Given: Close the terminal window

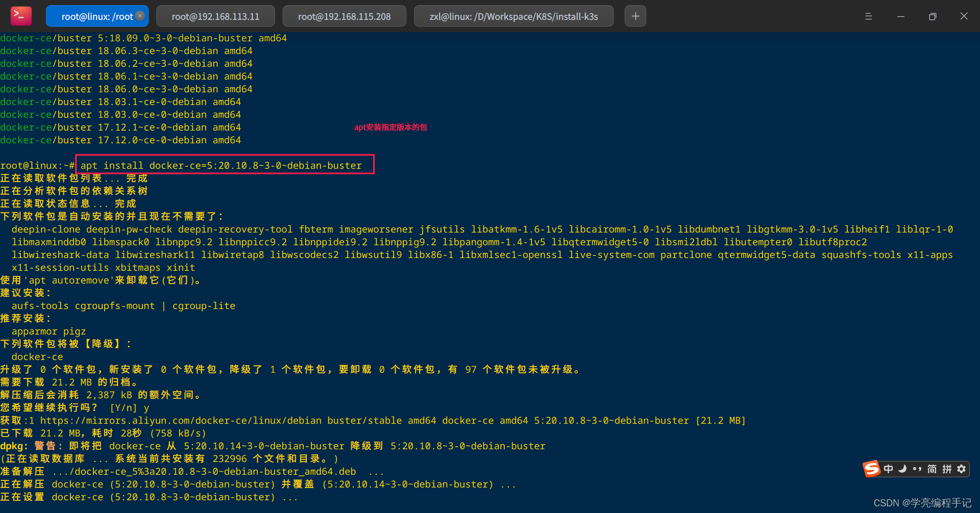Looking at the screenshot, I should 964,16.
